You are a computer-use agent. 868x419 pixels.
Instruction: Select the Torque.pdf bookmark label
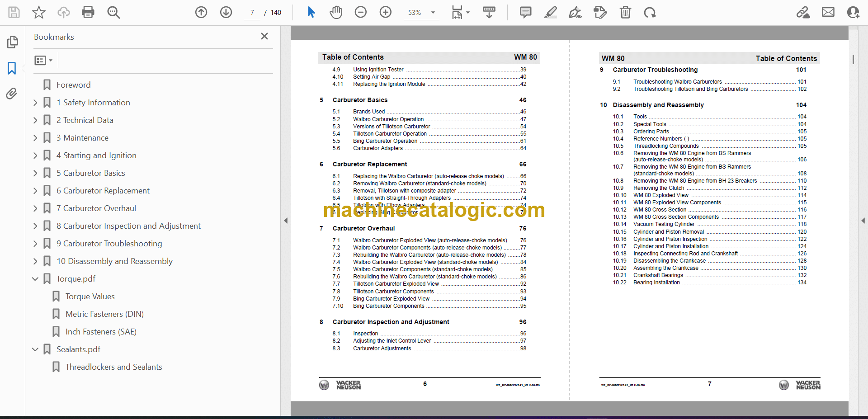(75, 279)
